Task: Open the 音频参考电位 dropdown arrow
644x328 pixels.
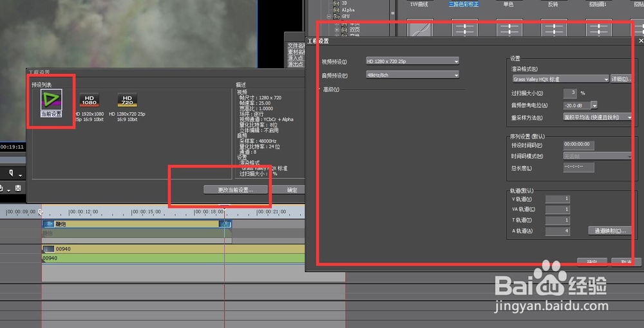Action: [x=594, y=105]
